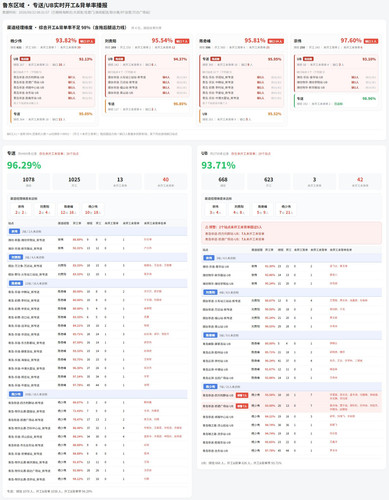This screenshot has width=389, height=500.
Task: Click the red warning box in UB panel
Action: (292, 233)
